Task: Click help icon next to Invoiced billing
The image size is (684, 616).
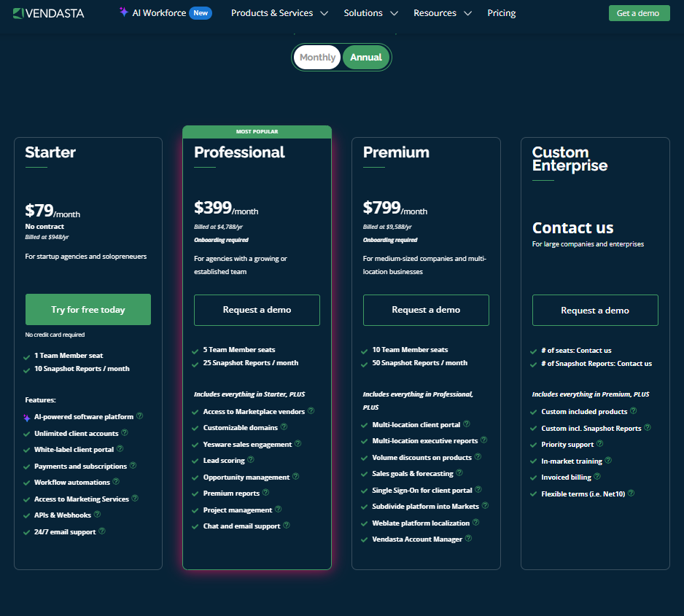Action: (x=597, y=477)
